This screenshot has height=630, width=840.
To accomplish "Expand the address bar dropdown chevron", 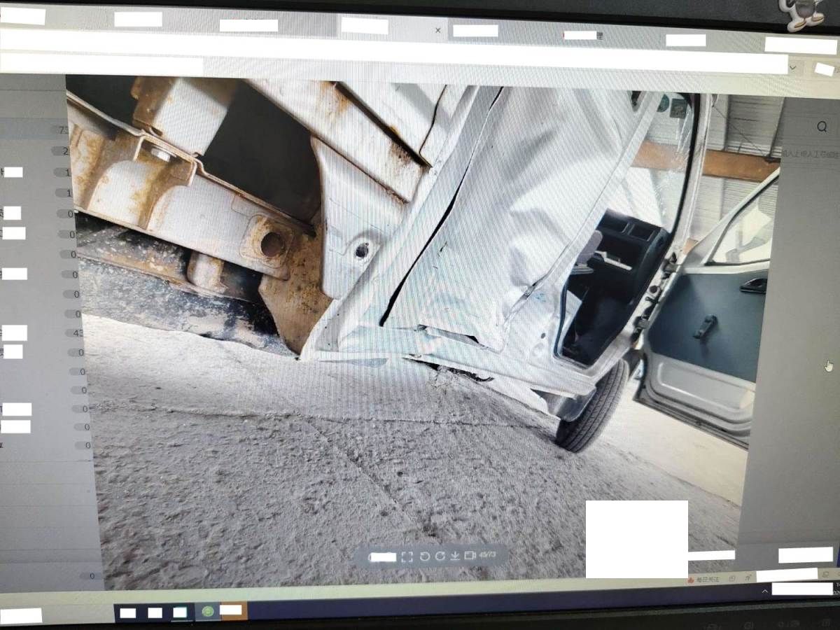I will tap(792, 67).
